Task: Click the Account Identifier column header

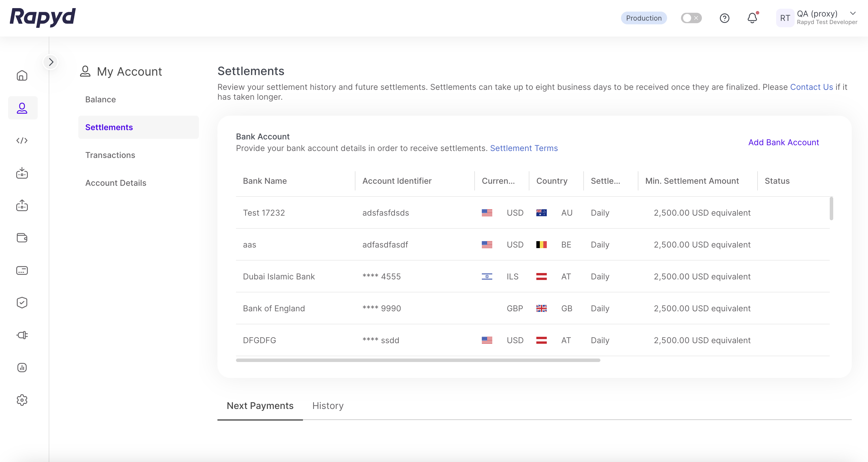Action: 397,181
